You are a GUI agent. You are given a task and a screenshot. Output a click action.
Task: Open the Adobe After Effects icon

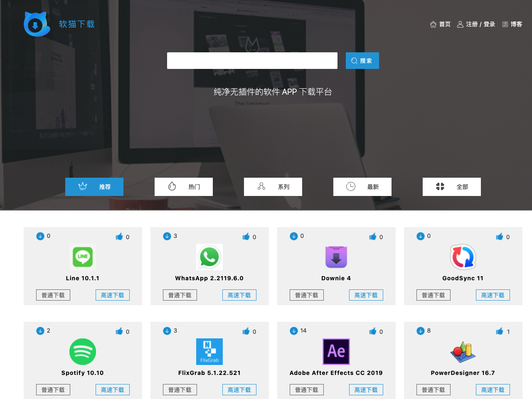(336, 352)
